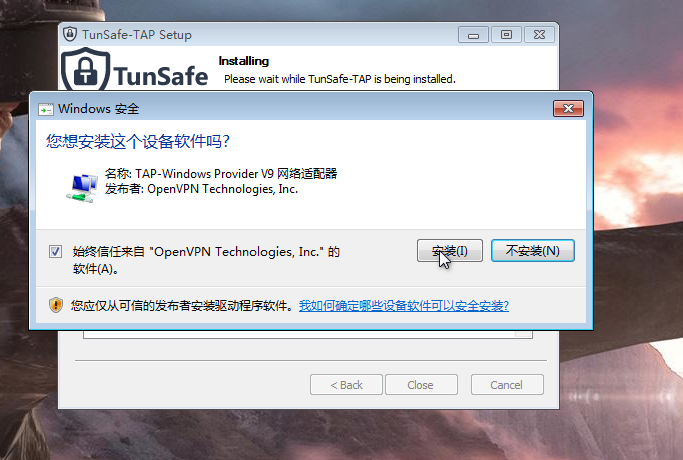683x460 pixels.
Task: Click the TAP-Windows Provider V9 name text
Action: (221, 173)
